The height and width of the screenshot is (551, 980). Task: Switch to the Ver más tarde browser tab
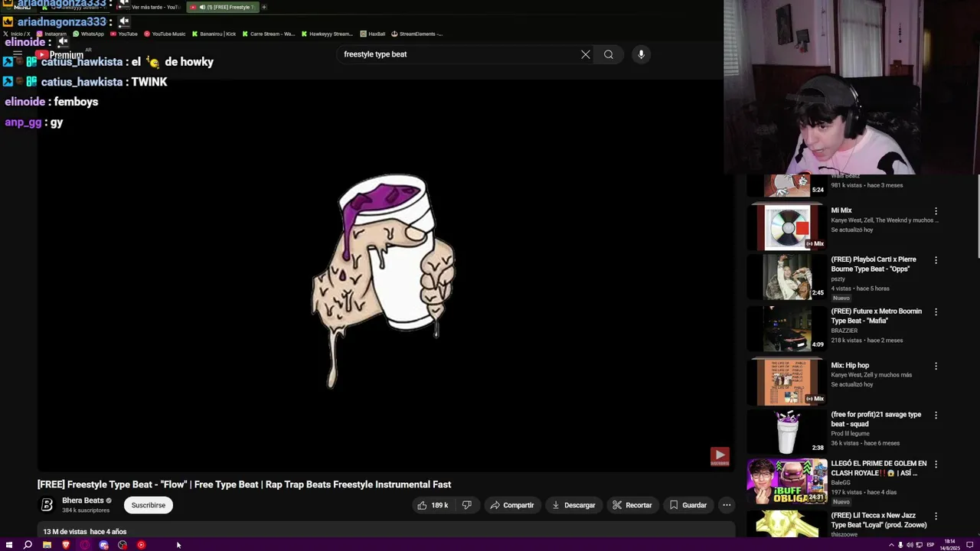click(150, 7)
